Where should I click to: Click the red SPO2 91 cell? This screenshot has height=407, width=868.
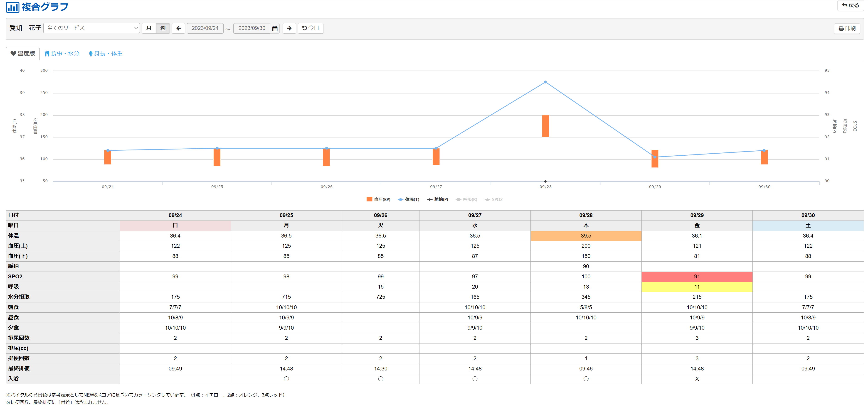(696, 276)
